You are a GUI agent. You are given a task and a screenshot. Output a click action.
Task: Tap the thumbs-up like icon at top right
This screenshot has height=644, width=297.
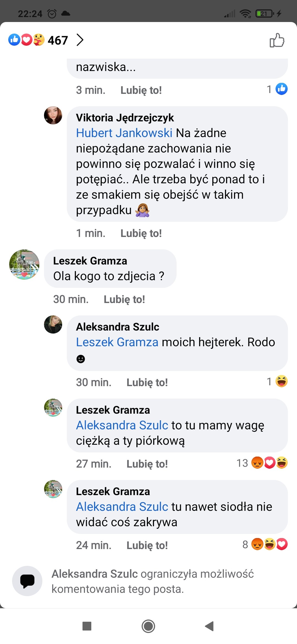(277, 40)
